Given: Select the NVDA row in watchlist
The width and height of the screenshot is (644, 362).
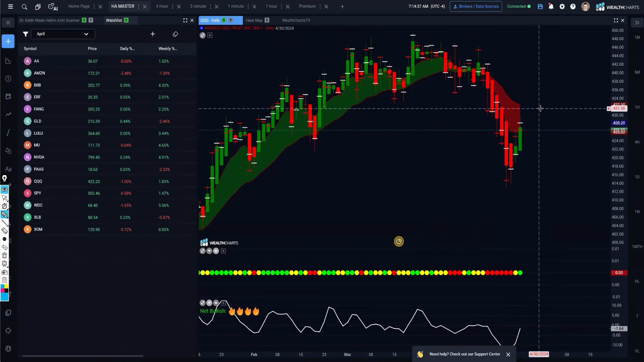Looking at the screenshot, I should click(107, 157).
